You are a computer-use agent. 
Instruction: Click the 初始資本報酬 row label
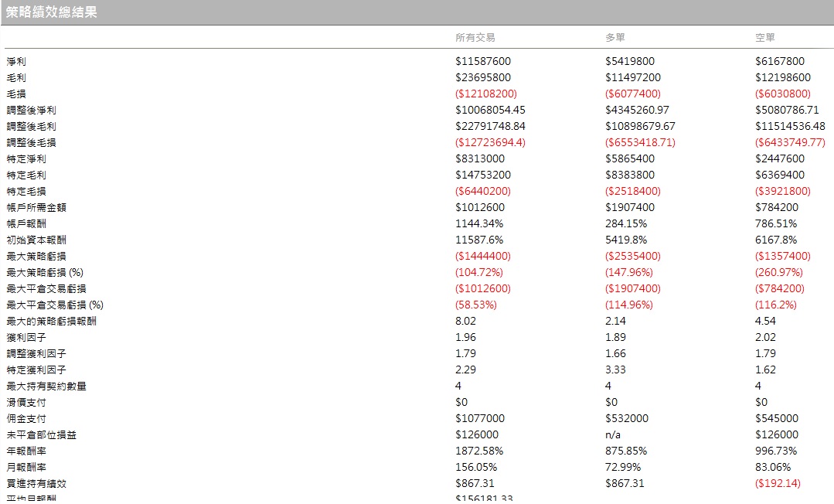tap(36, 240)
